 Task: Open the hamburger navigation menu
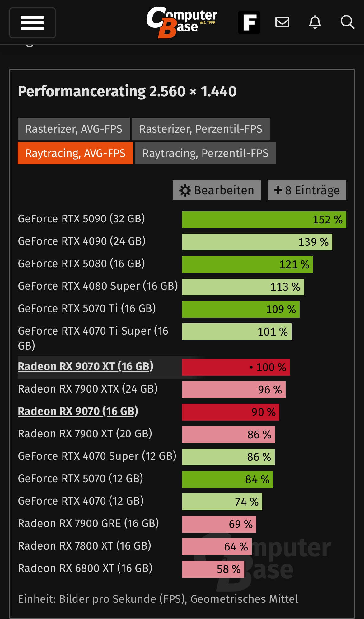(32, 23)
